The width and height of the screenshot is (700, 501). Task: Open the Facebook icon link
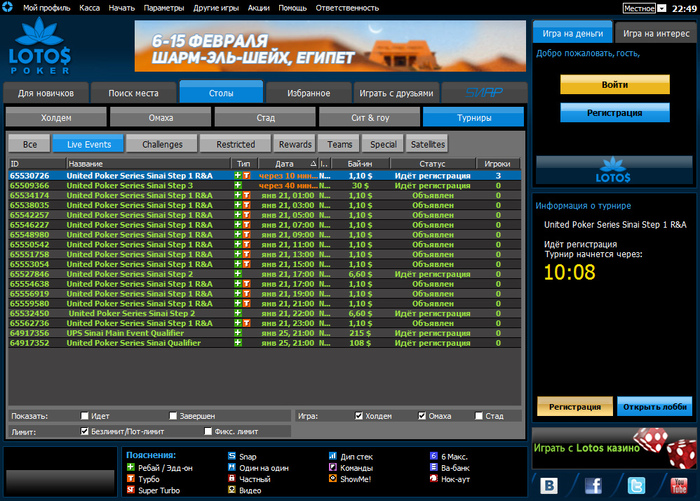point(593,485)
